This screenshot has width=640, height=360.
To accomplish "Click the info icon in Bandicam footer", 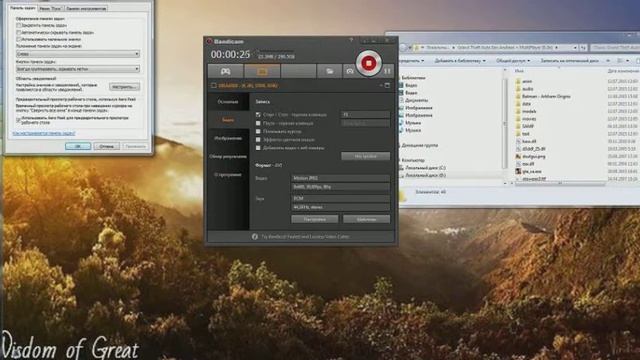I will (x=255, y=236).
